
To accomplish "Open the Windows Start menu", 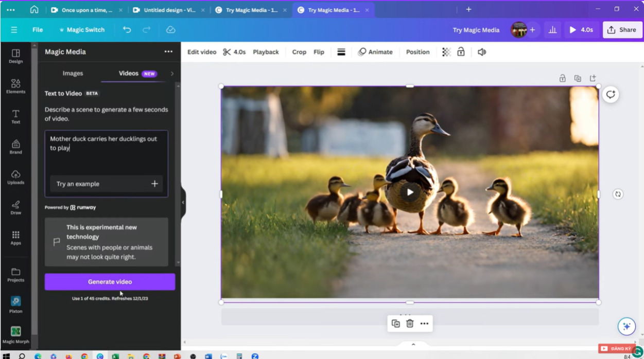I will [x=6, y=356].
